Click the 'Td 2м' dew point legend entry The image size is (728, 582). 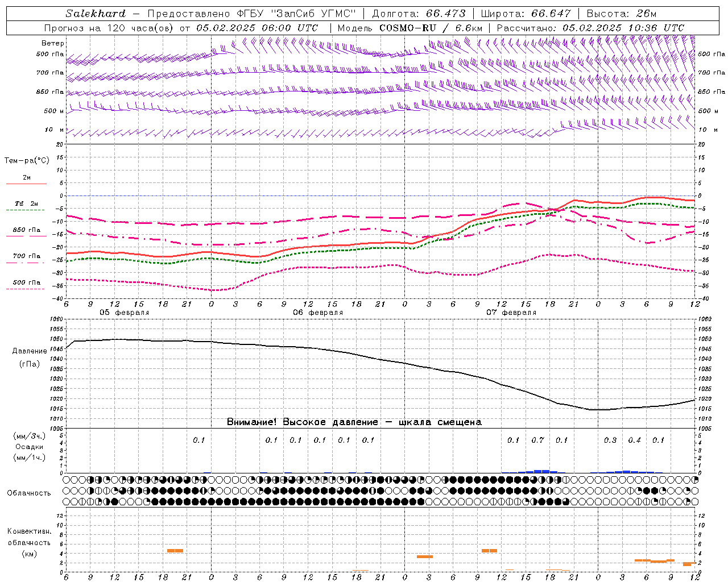click(x=26, y=206)
